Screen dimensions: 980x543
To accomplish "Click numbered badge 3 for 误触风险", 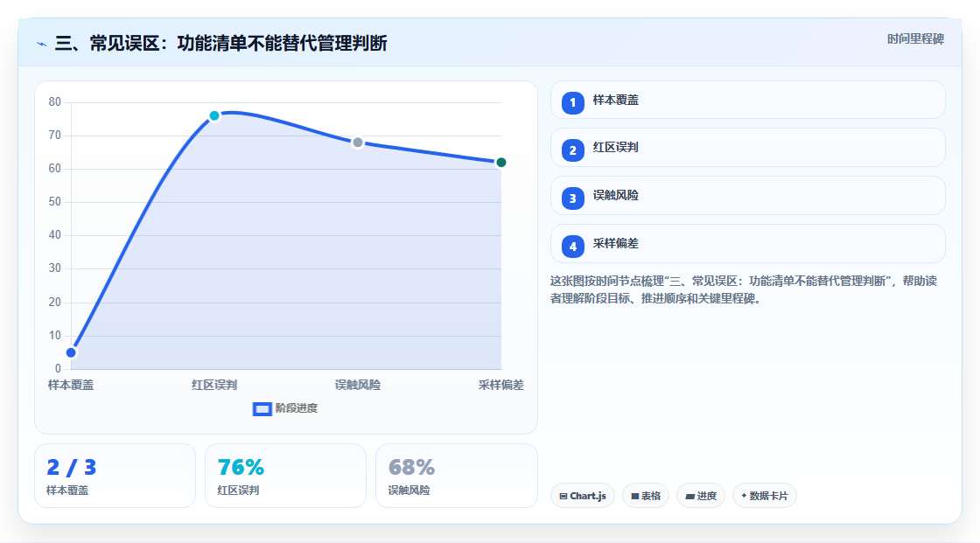I will click(572, 198).
